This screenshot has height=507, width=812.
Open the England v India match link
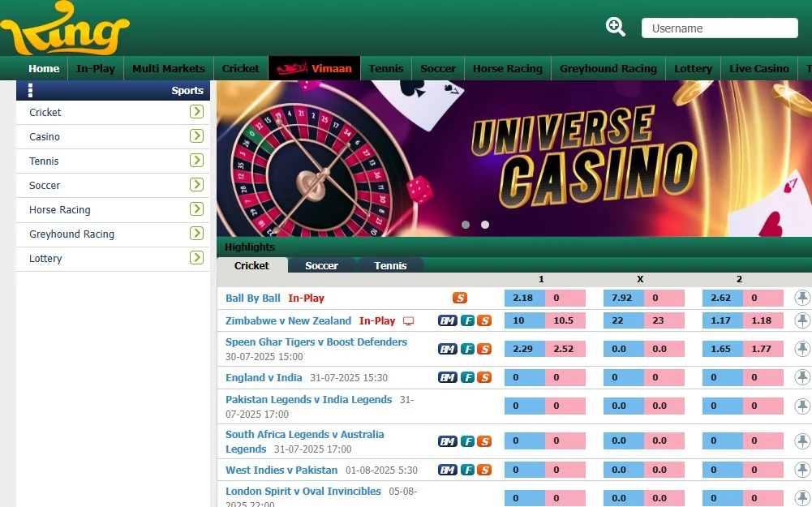[264, 377]
